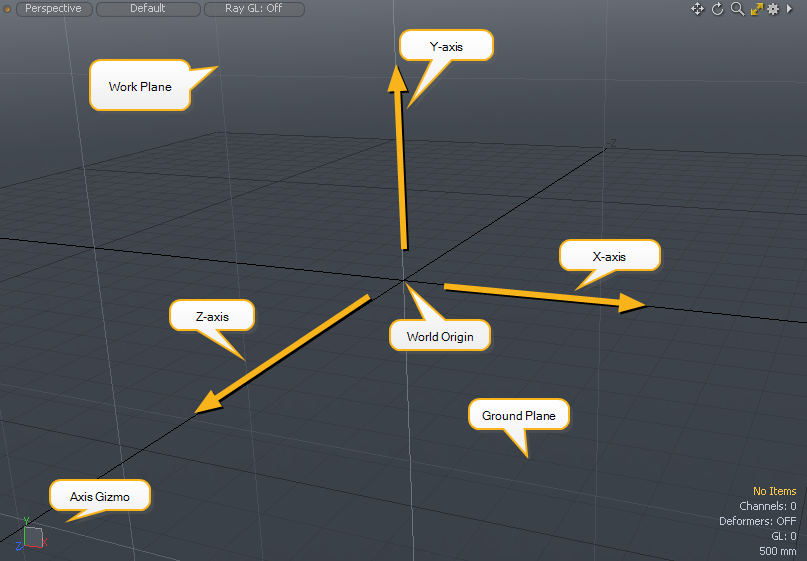Click the Z-axis callout label
Image resolution: width=807 pixels, height=561 pixels.
pos(212,316)
